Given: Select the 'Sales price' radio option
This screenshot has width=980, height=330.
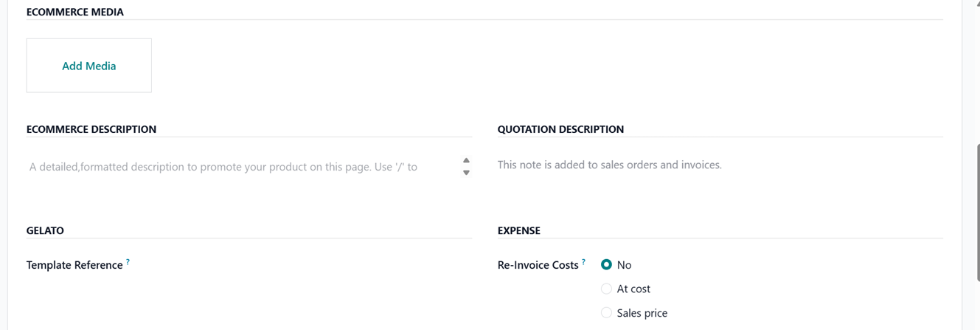Looking at the screenshot, I should pyautogui.click(x=606, y=313).
